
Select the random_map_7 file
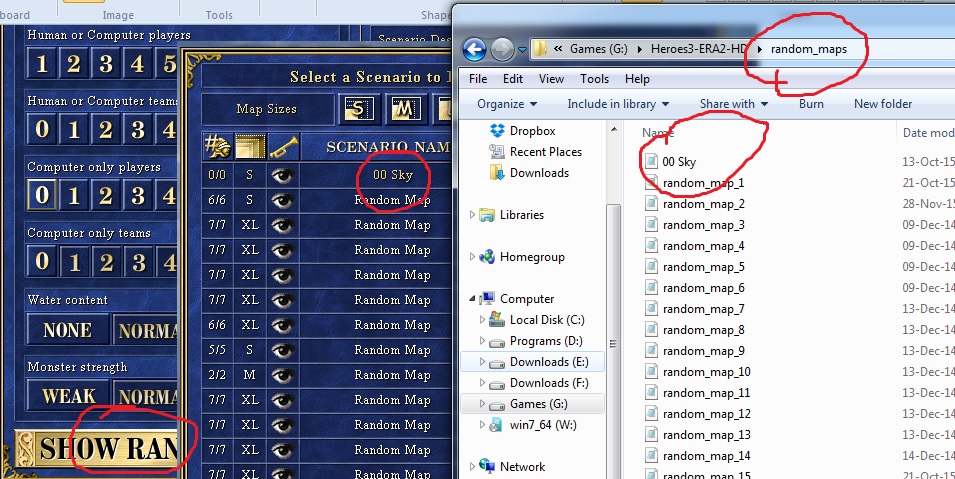pyautogui.click(x=703, y=308)
